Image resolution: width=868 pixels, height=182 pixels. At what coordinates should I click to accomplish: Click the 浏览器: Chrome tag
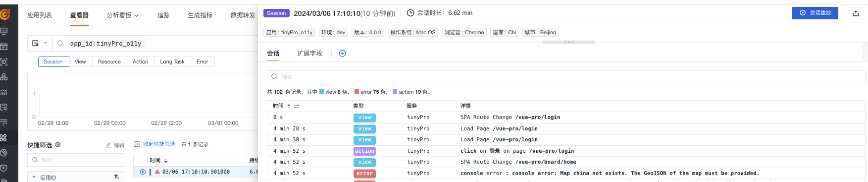(x=464, y=32)
